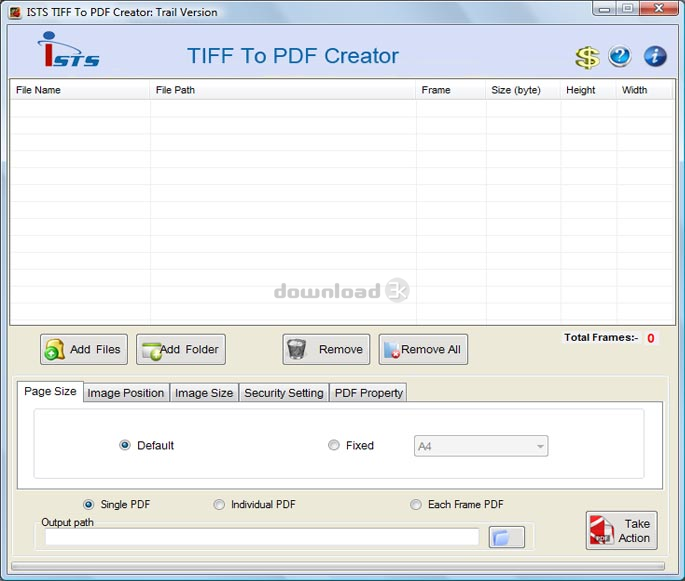
Task: Click the Size (byte) column header
Action: click(x=523, y=90)
